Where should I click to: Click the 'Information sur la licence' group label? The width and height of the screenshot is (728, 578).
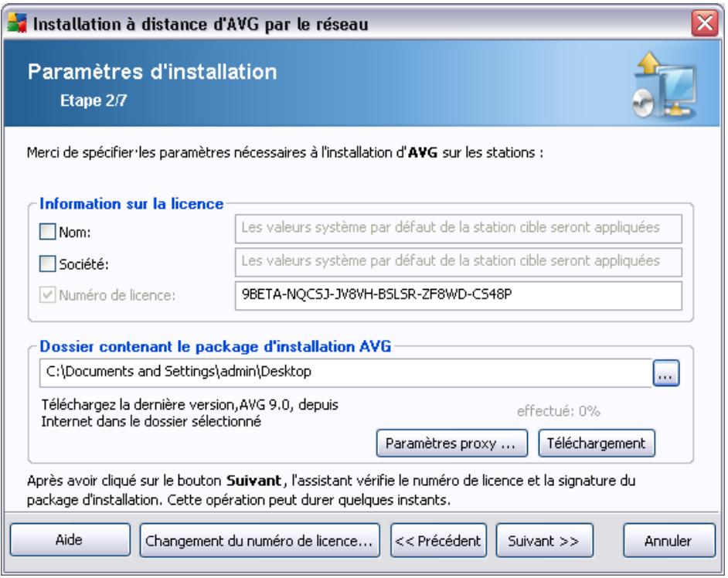(131, 204)
